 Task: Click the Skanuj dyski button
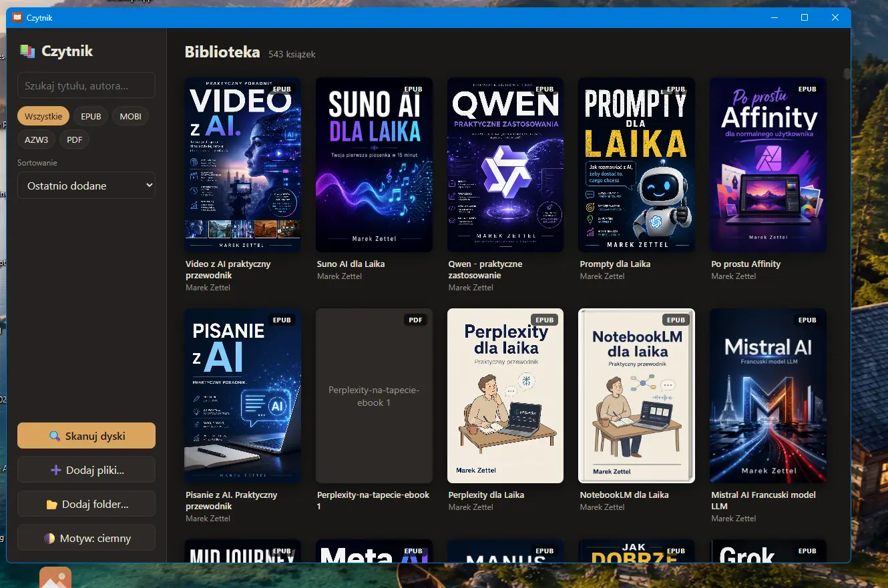[x=86, y=436]
